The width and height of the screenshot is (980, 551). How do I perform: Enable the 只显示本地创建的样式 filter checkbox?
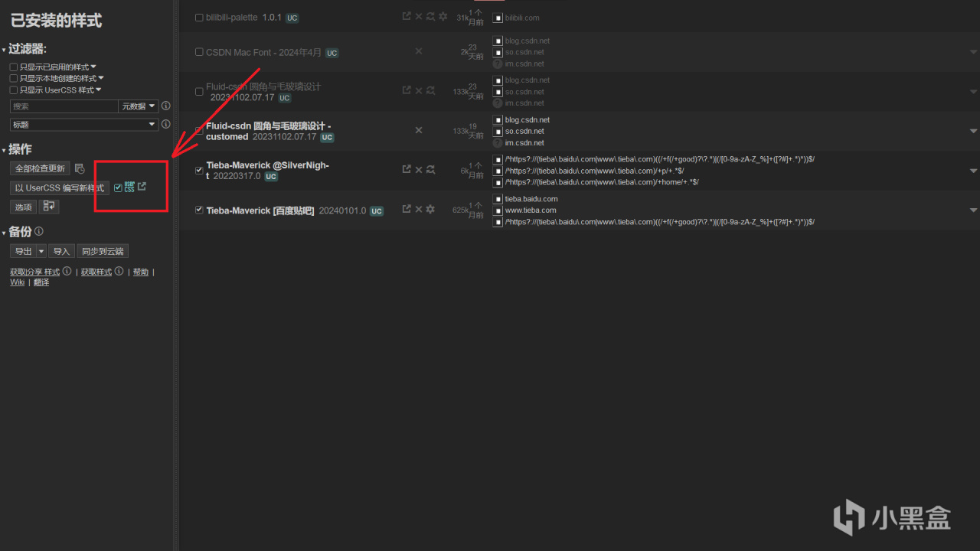[14, 78]
